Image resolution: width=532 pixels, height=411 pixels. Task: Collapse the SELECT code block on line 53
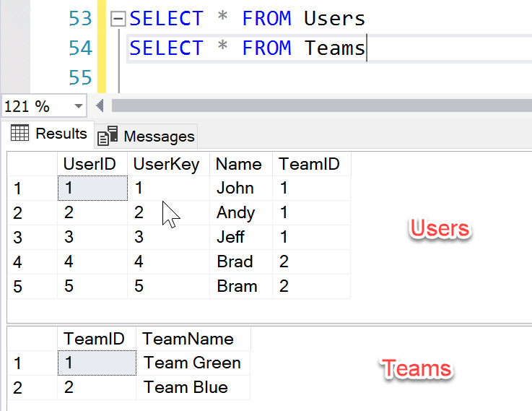pos(118,19)
